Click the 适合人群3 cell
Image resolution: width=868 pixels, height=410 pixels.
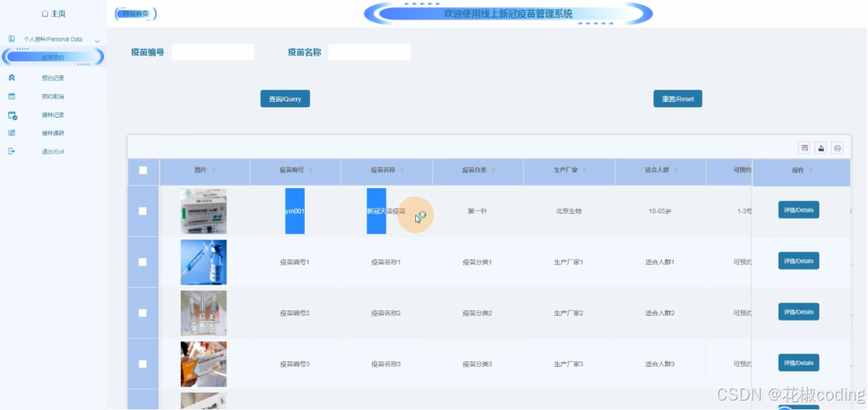coord(660,364)
